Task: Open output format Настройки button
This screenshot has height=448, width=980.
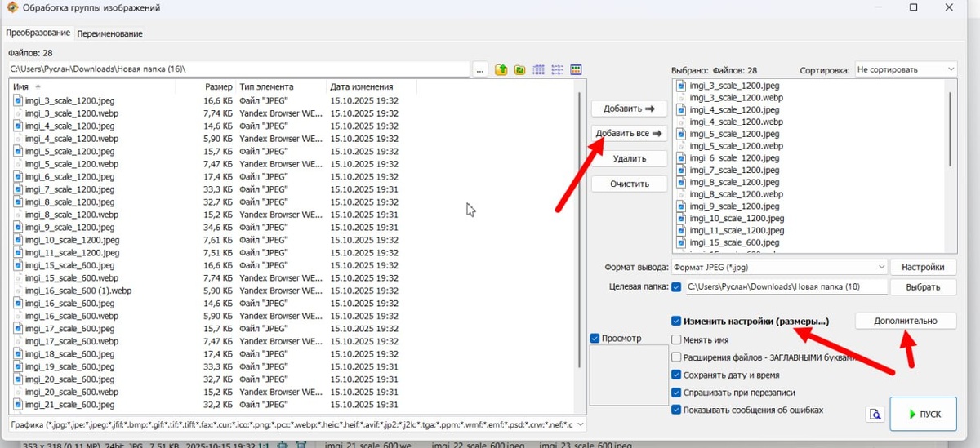Action: pos(923,267)
